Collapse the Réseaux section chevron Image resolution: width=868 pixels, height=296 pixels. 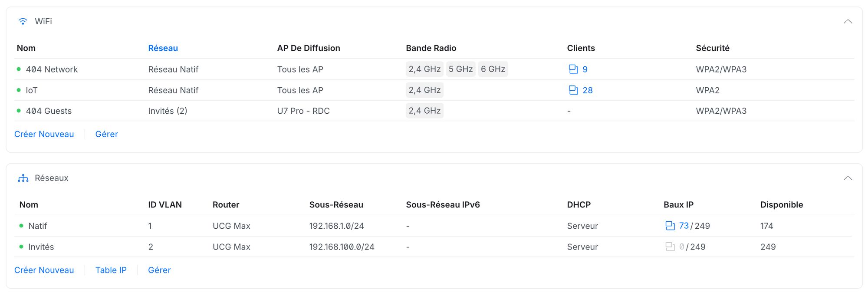[848, 178]
